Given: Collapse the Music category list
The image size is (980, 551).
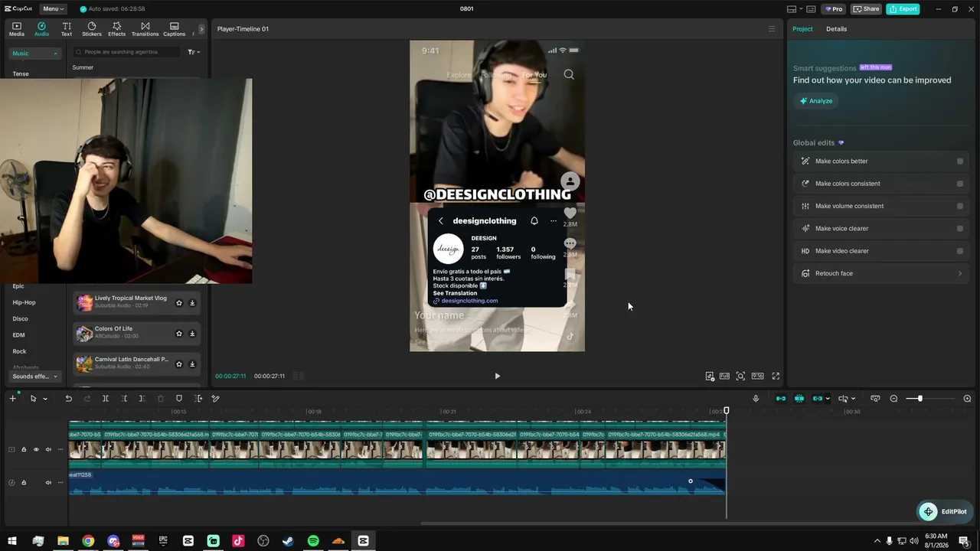Looking at the screenshot, I should pos(35,54).
